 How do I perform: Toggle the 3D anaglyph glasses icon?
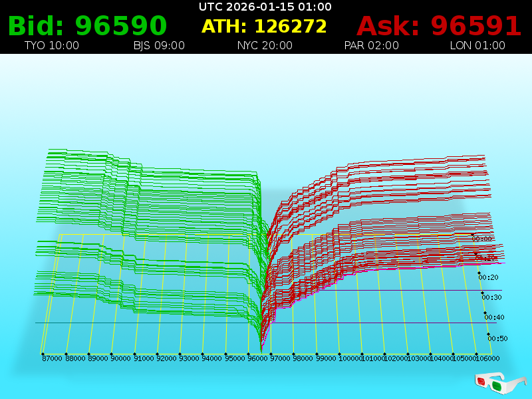pyautogui.click(x=501, y=383)
